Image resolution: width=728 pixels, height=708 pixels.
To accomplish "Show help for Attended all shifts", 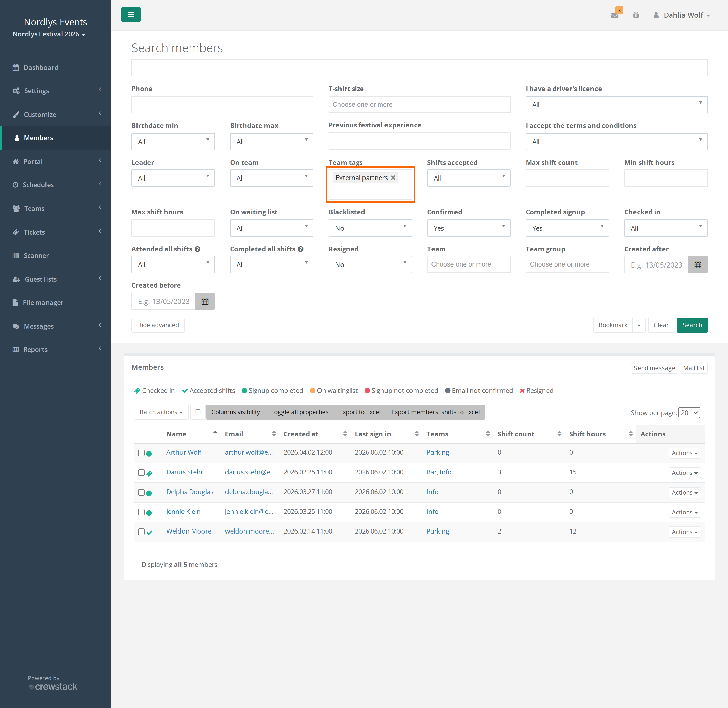I will 197,249.
